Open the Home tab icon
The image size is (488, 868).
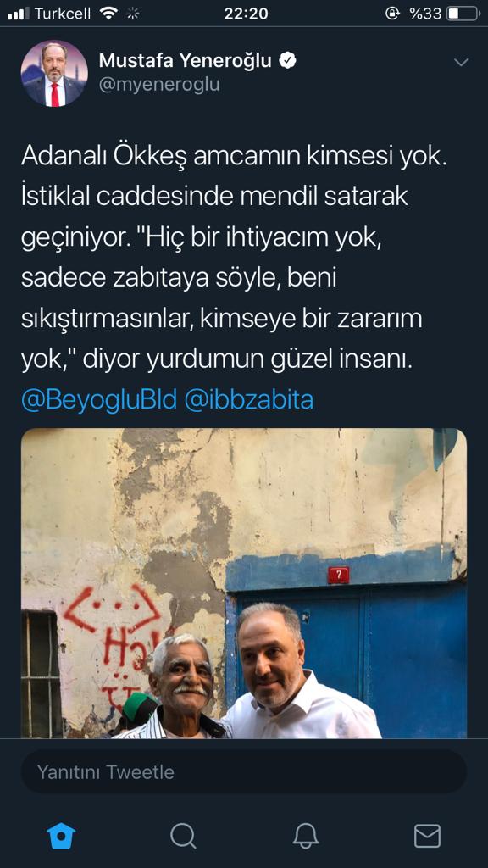coord(61,836)
